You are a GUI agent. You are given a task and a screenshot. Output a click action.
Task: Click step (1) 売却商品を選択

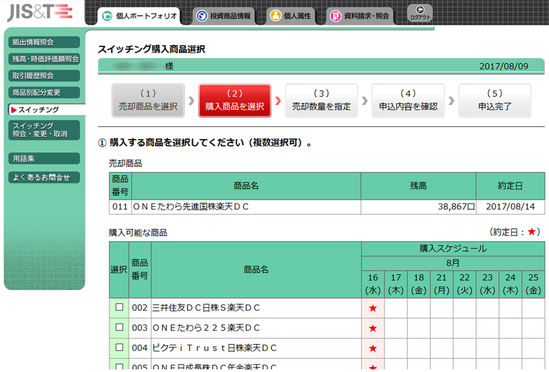[148, 100]
